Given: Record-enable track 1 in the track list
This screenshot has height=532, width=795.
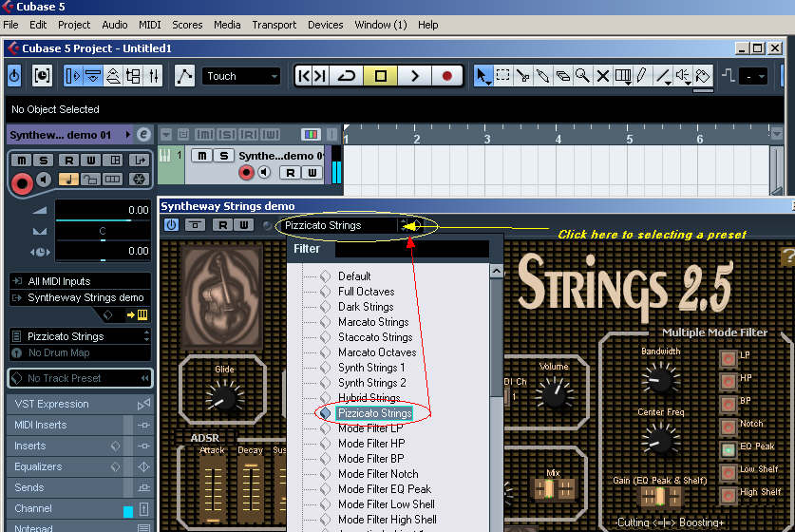Looking at the screenshot, I should tap(246, 173).
